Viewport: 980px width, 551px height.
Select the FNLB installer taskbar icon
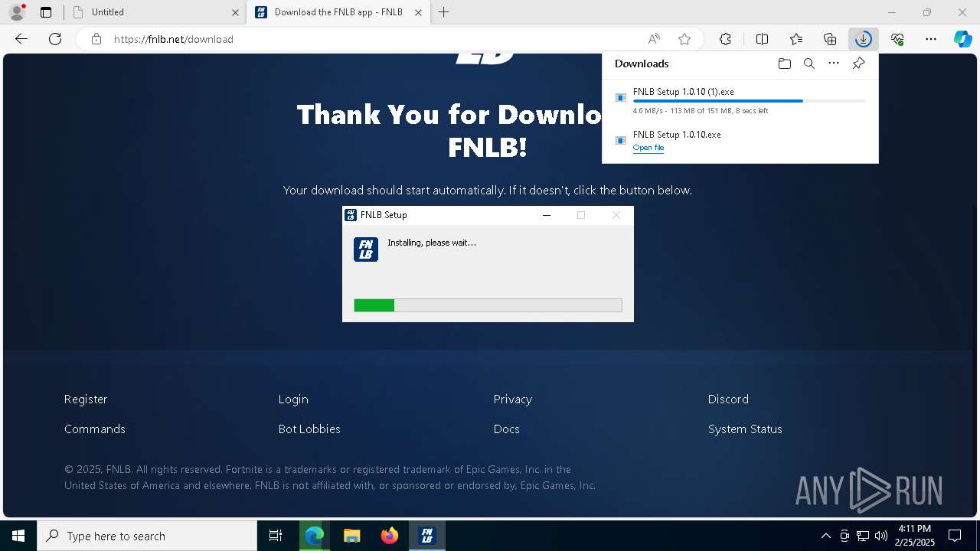pos(427,536)
